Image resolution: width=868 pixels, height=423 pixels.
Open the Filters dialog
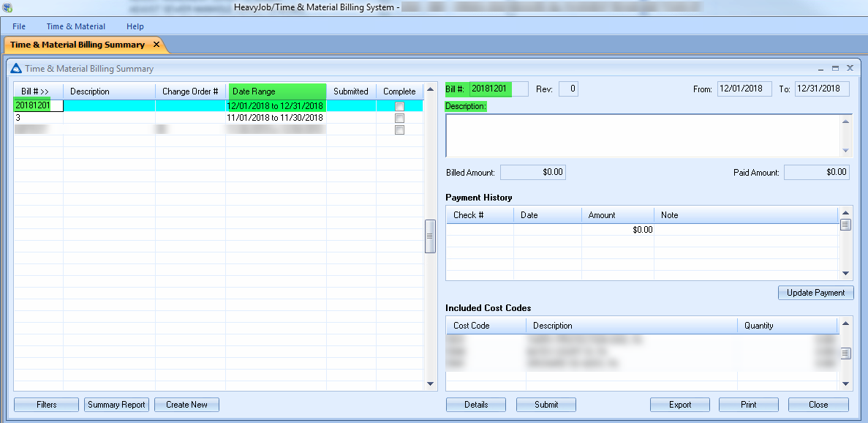(47, 405)
